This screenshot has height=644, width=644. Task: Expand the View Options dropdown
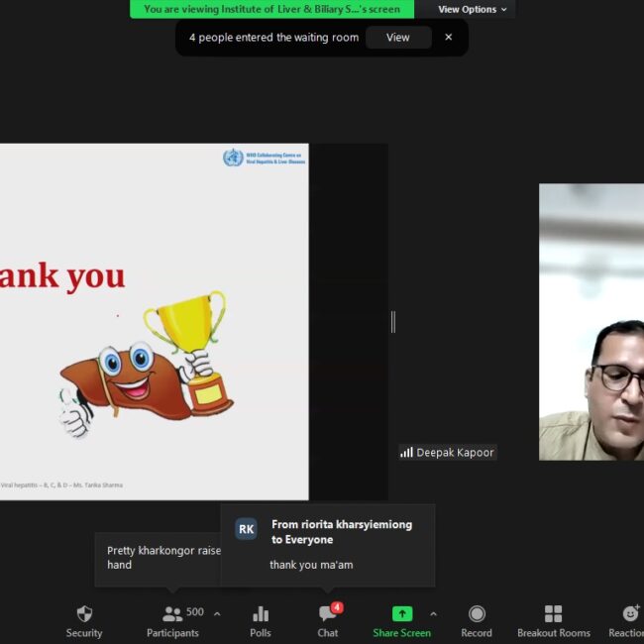[473, 9]
